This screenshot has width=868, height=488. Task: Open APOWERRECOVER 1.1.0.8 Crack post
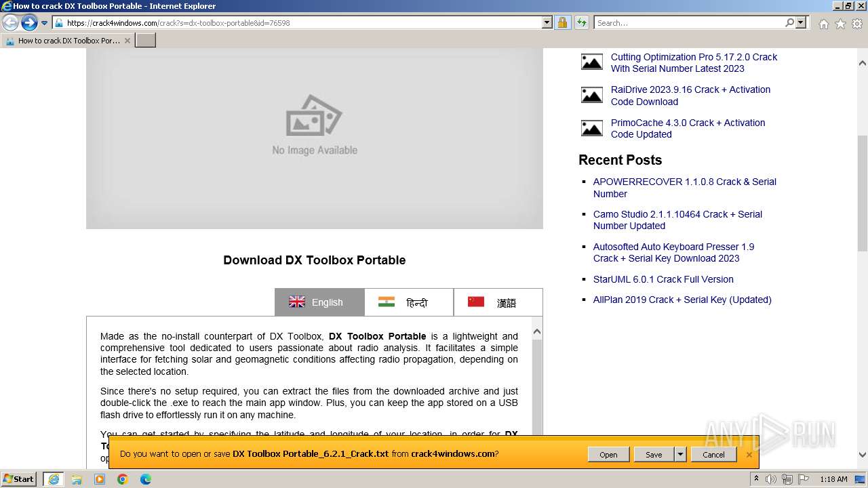(685, 188)
